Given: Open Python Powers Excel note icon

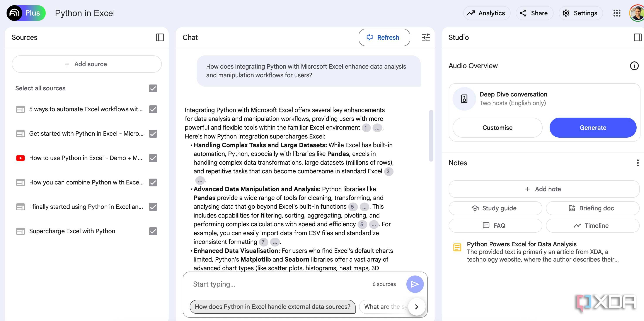Looking at the screenshot, I should click(x=457, y=247).
